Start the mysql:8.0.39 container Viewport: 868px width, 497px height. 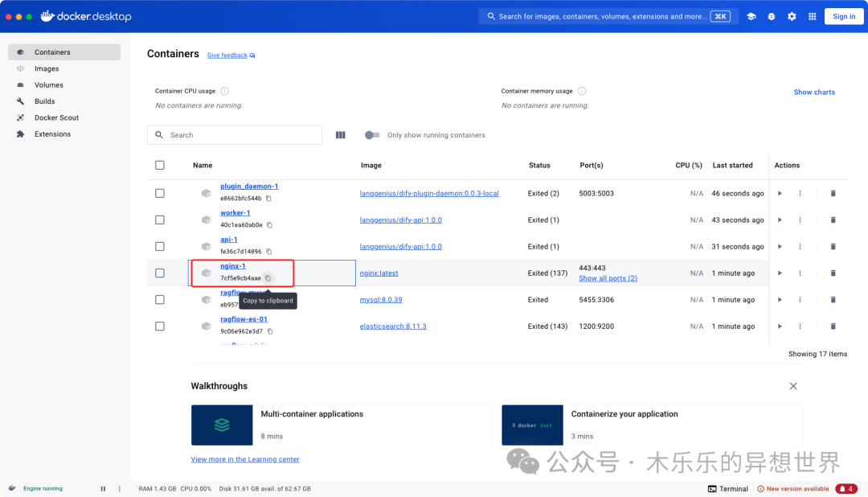pyautogui.click(x=780, y=300)
